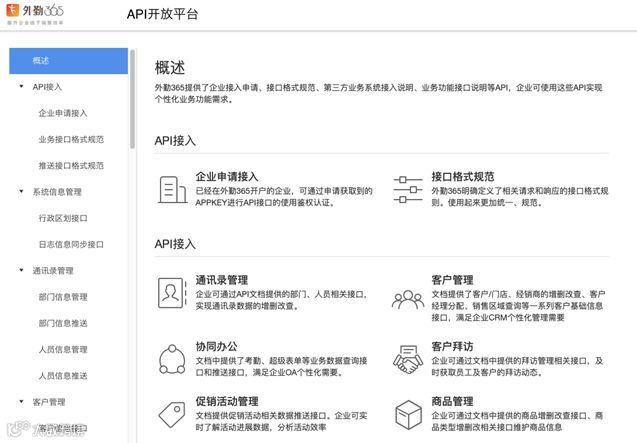Open 企业申请接入 in the sidebar

tap(63, 113)
